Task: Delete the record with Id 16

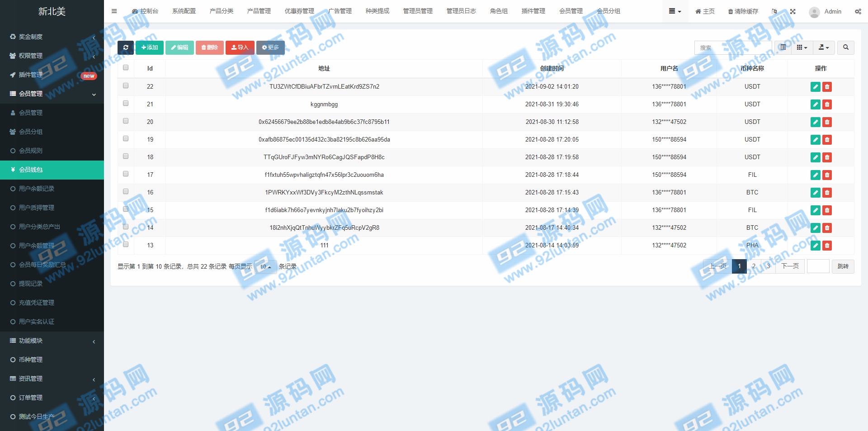Action: pos(827,193)
